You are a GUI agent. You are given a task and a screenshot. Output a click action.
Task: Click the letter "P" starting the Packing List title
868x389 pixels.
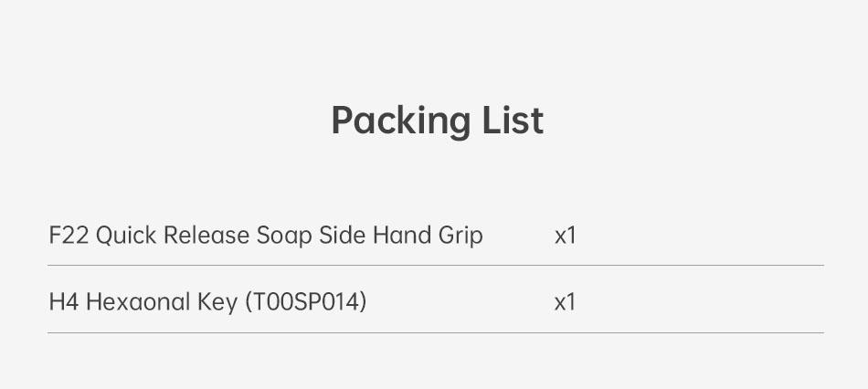pos(344,121)
